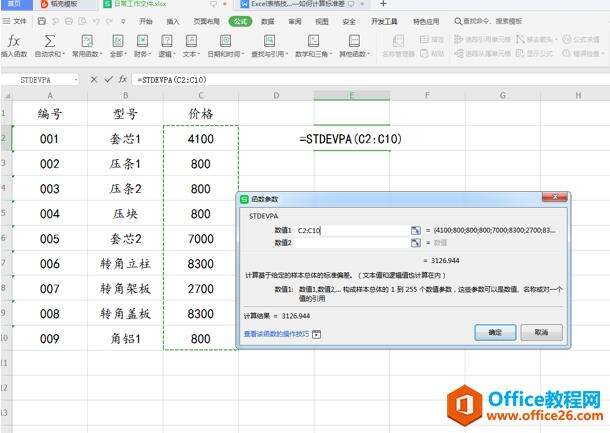
Task: Click the 价格 header cell
Action: pos(201,114)
